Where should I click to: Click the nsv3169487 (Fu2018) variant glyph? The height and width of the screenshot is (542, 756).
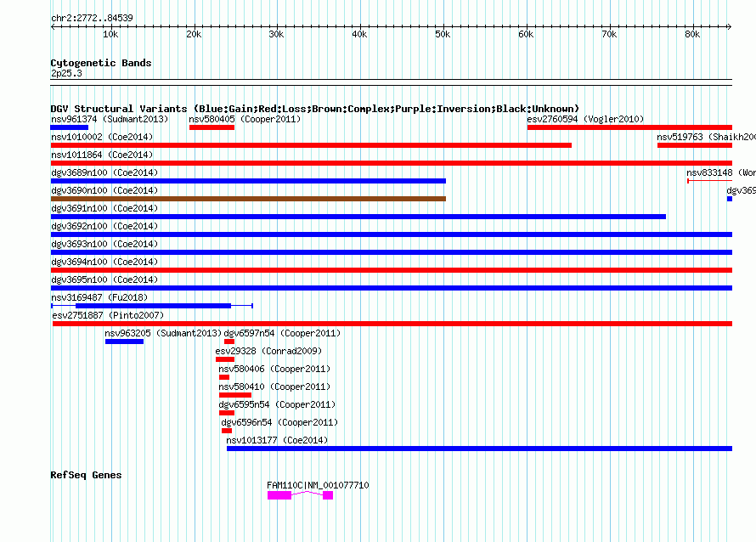[152, 306]
